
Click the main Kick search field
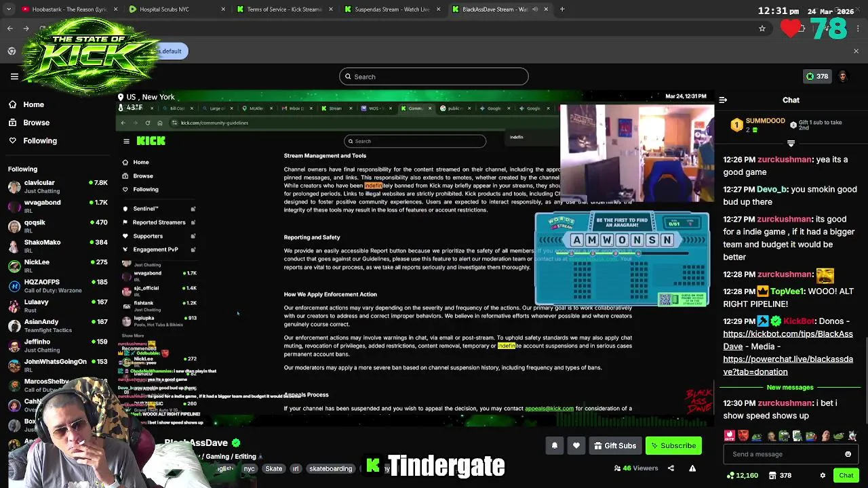[434, 77]
